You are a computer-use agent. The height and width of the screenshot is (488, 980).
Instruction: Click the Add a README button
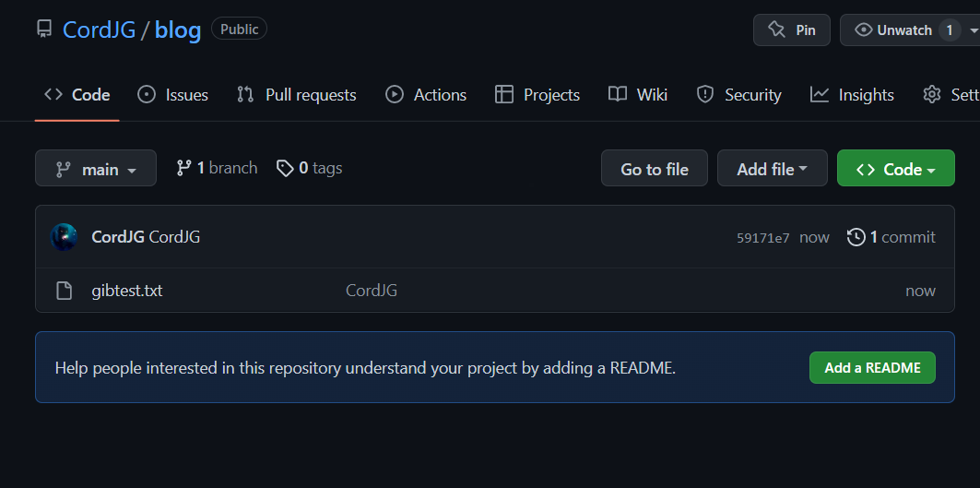872,368
